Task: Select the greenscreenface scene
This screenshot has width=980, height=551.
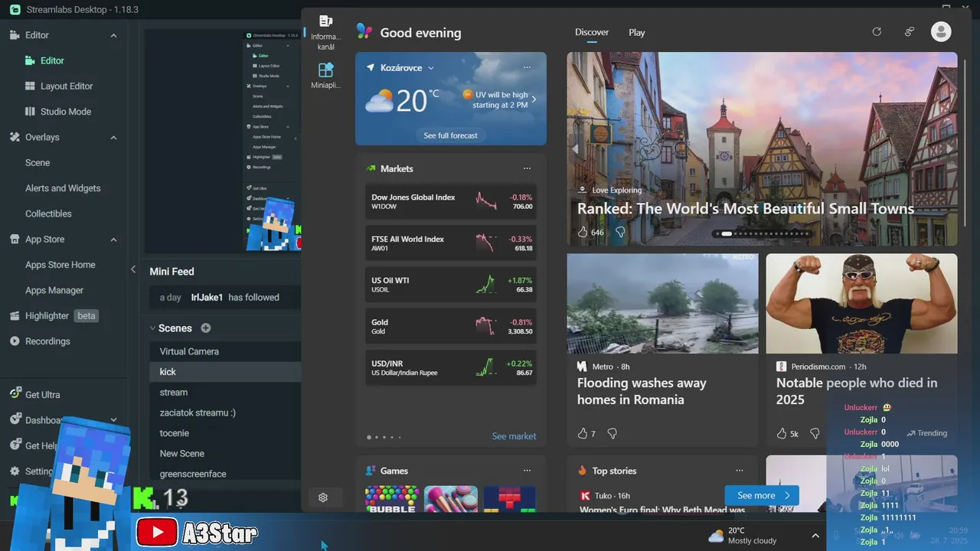Action: pyautogui.click(x=224, y=474)
